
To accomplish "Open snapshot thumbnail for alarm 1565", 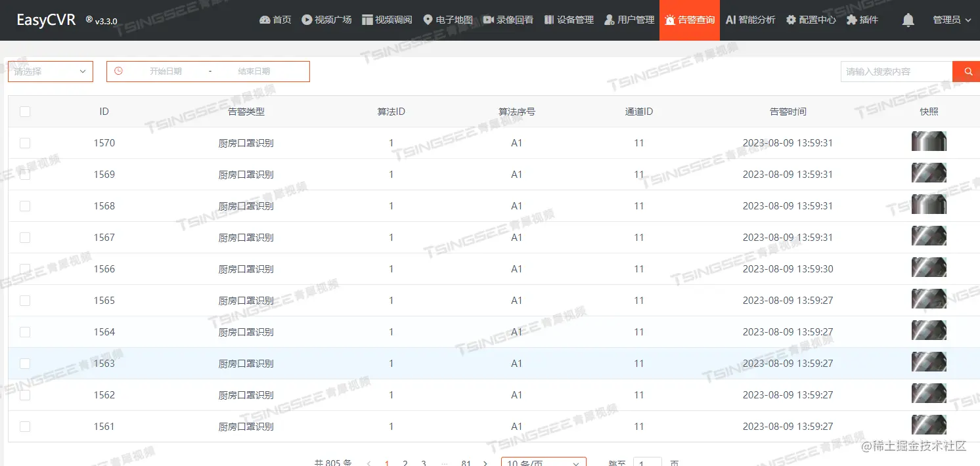I will pyautogui.click(x=929, y=299).
